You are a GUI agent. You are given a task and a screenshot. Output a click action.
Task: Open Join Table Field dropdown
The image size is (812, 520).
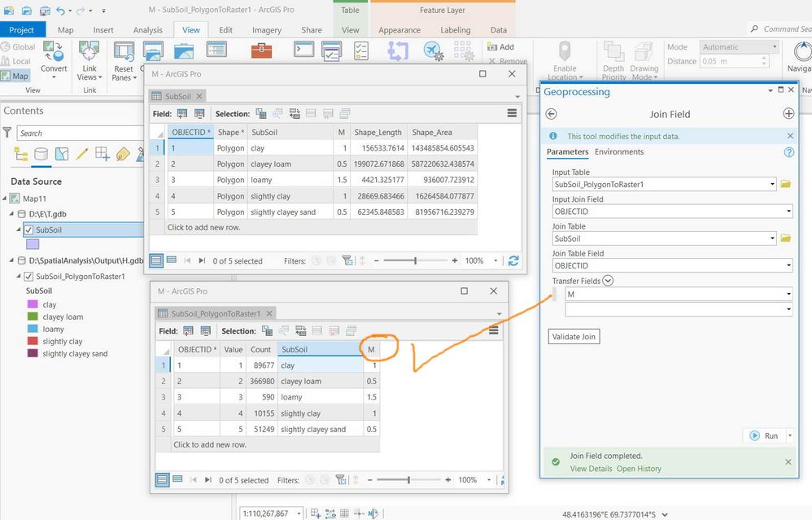pyautogui.click(x=788, y=266)
